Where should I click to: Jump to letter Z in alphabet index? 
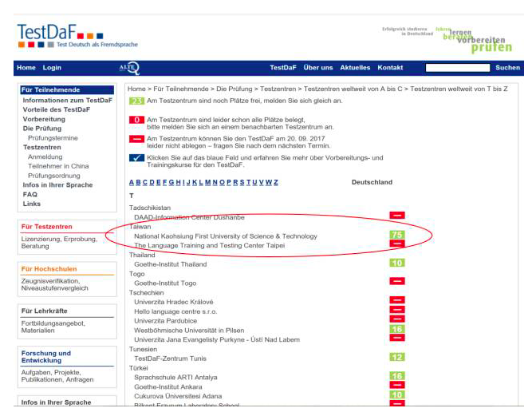click(x=276, y=182)
